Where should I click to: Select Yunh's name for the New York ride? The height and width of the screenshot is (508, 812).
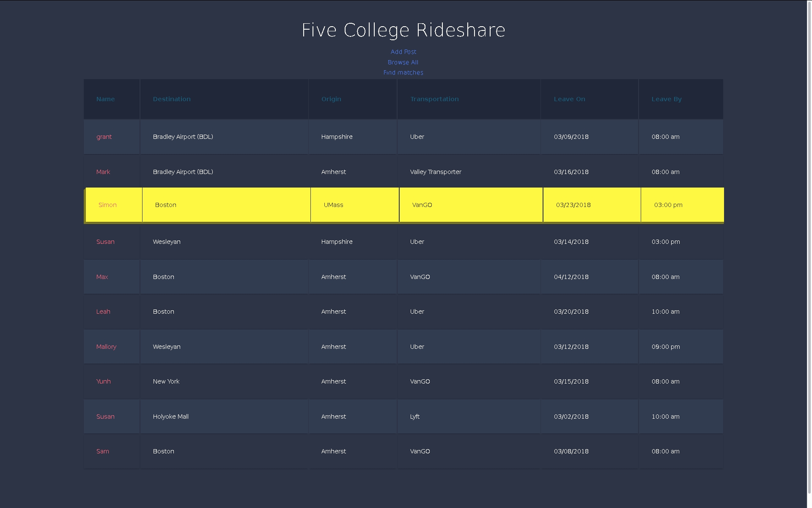(103, 381)
